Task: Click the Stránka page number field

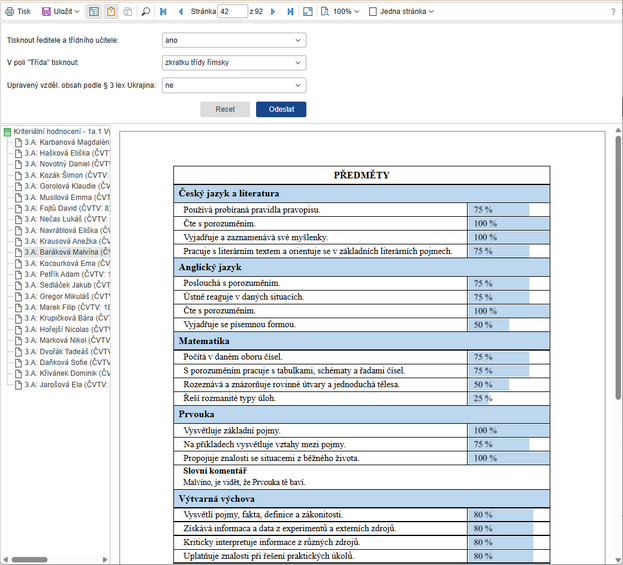Action: point(232,12)
